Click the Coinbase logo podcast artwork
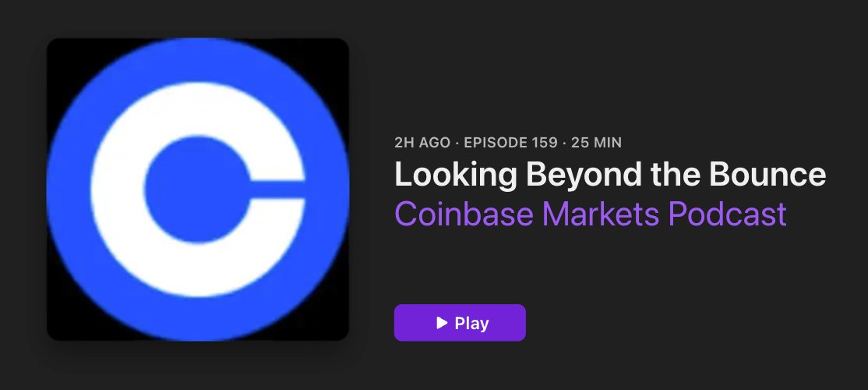 pyautogui.click(x=198, y=189)
